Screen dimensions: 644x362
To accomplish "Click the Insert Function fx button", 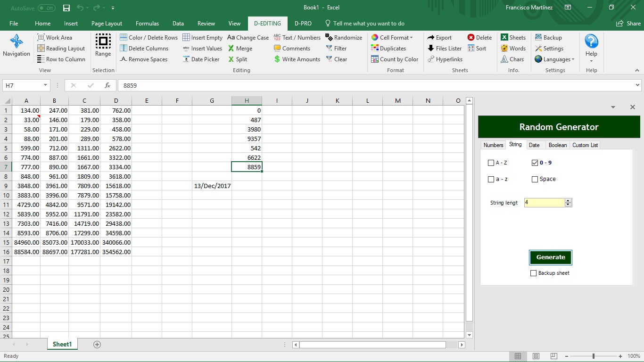I will 107,85.
